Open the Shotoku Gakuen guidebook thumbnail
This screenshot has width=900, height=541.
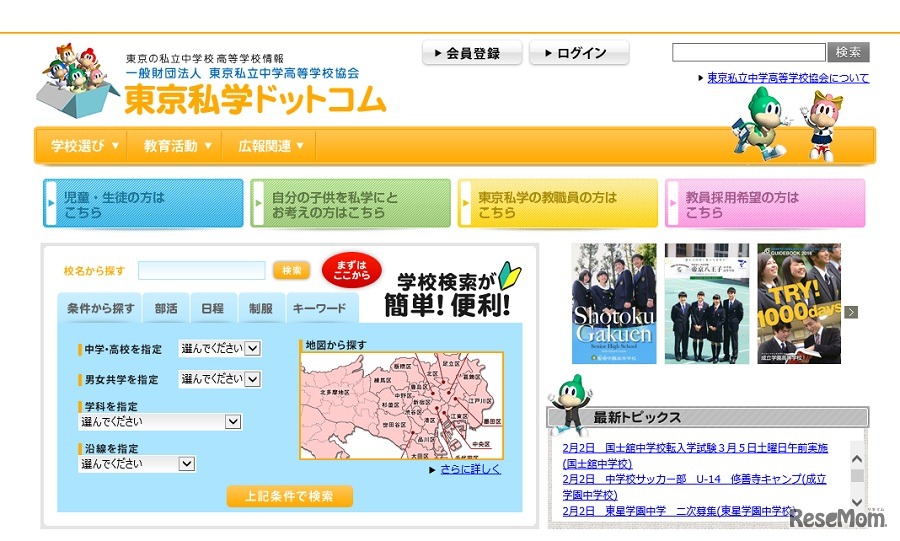[x=614, y=303]
